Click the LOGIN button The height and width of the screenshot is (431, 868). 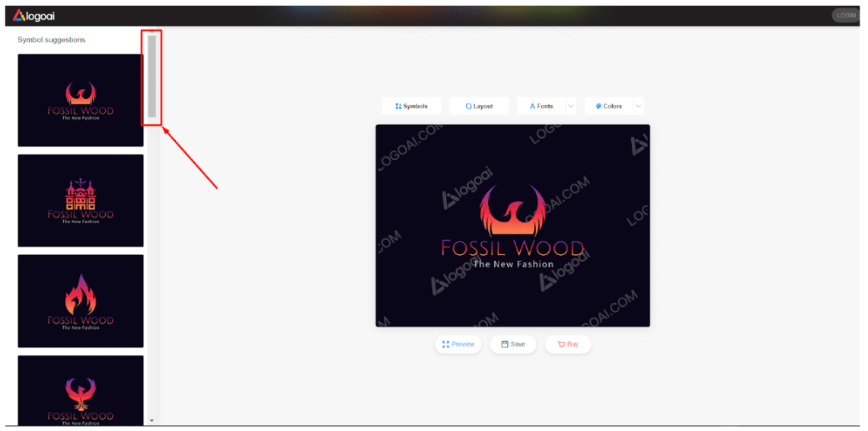click(846, 15)
